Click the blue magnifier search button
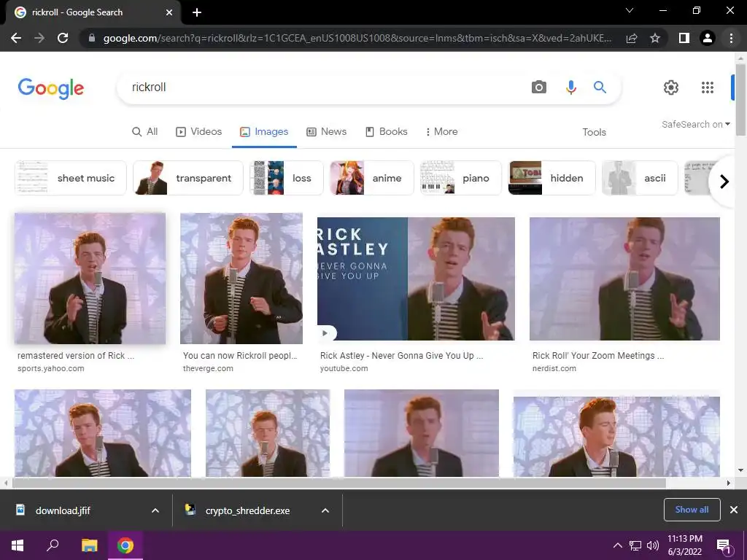The height and width of the screenshot is (560, 747). (x=600, y=87)
